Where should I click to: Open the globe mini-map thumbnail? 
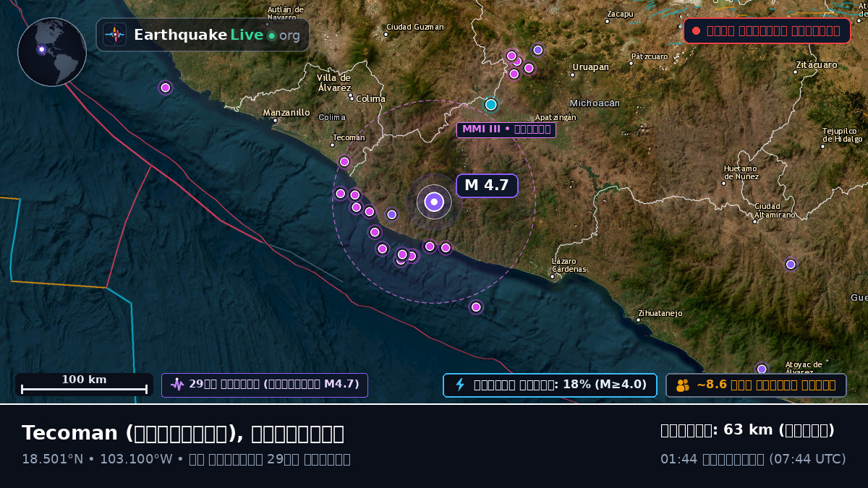tap(52, 52)
